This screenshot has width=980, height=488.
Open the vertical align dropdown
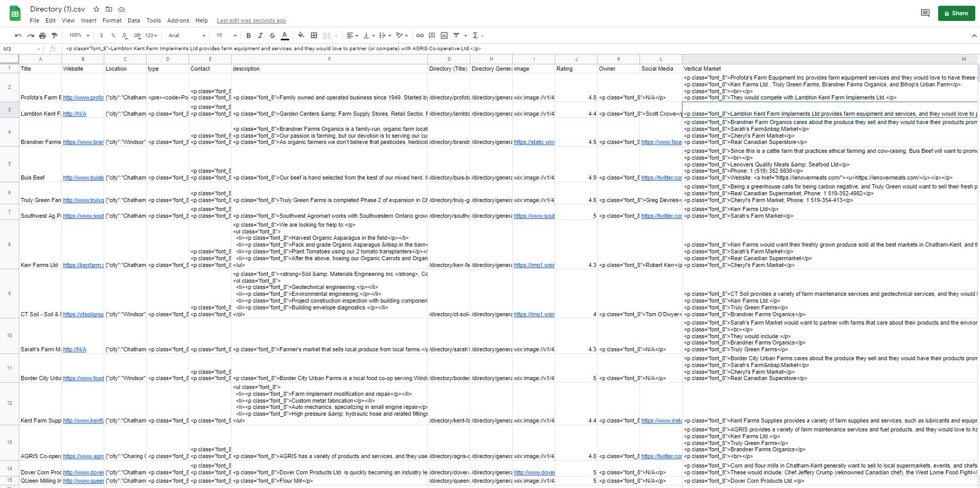tap(369, 36)
